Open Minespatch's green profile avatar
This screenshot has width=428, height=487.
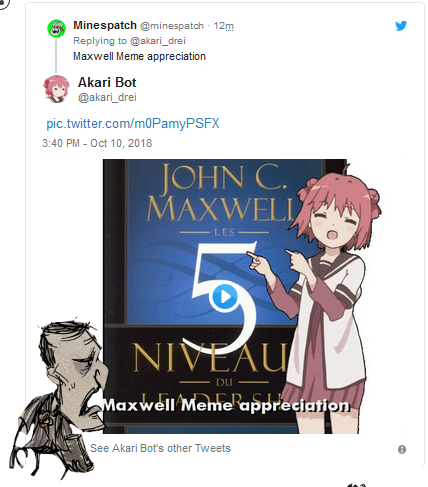pyautogui.click(x=56, y=28)
